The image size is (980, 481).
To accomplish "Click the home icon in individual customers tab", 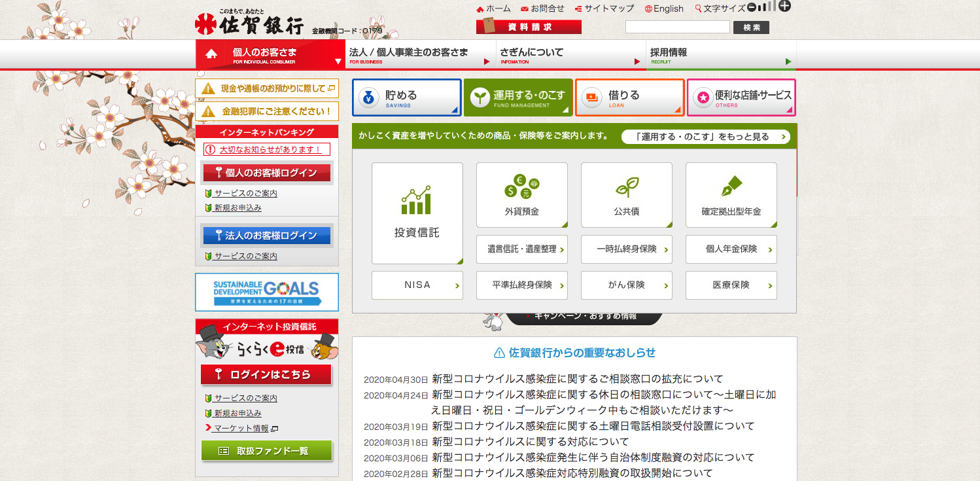I will 211,54.
